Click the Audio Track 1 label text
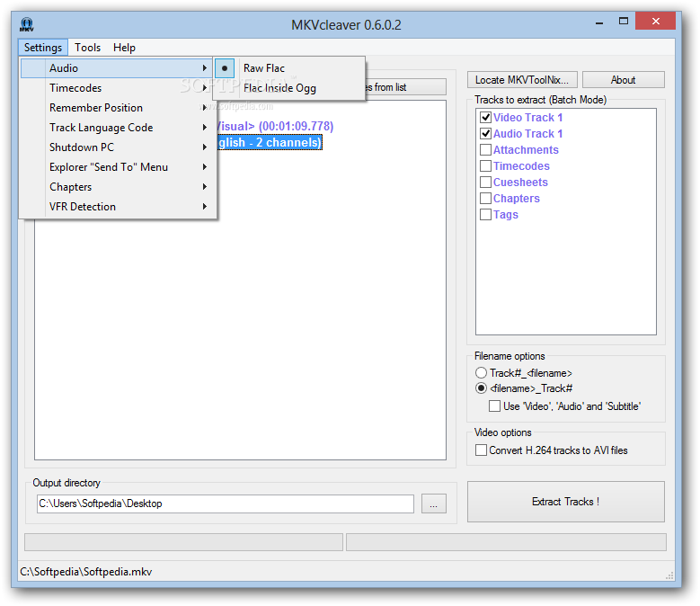The height and width of the screenshot is (606, 700). click(x=527, y=134)
